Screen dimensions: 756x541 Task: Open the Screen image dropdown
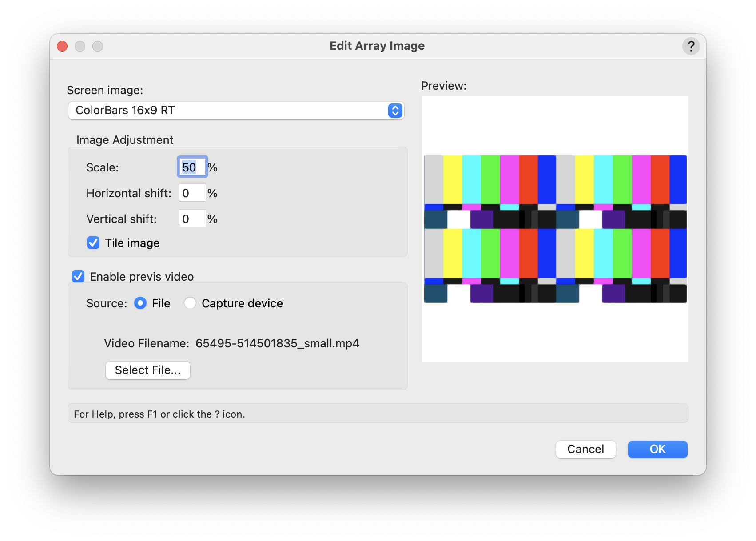tap(235, 111)
